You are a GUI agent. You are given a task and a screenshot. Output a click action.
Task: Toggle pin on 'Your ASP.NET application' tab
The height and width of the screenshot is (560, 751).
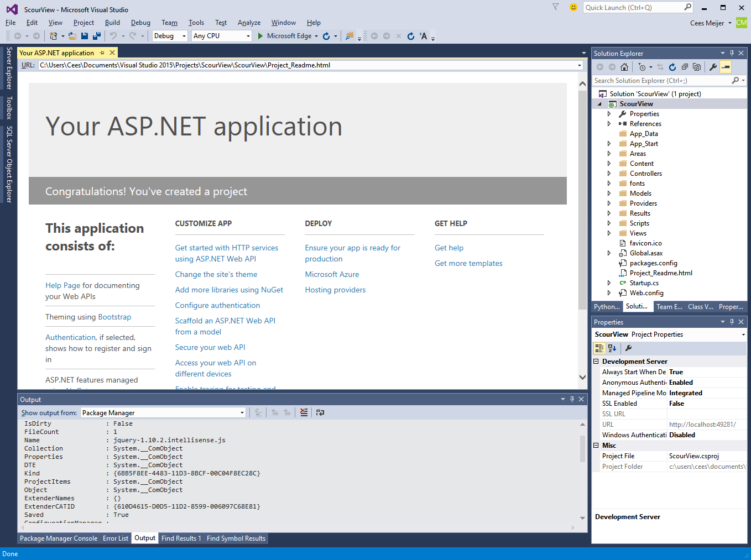point(102,53)
